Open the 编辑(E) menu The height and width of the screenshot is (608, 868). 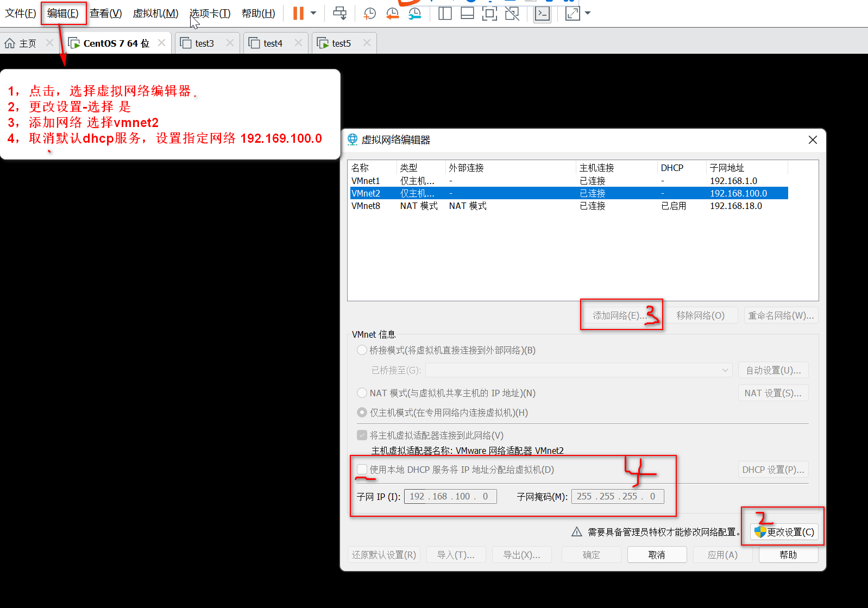(x=63, y=14)
